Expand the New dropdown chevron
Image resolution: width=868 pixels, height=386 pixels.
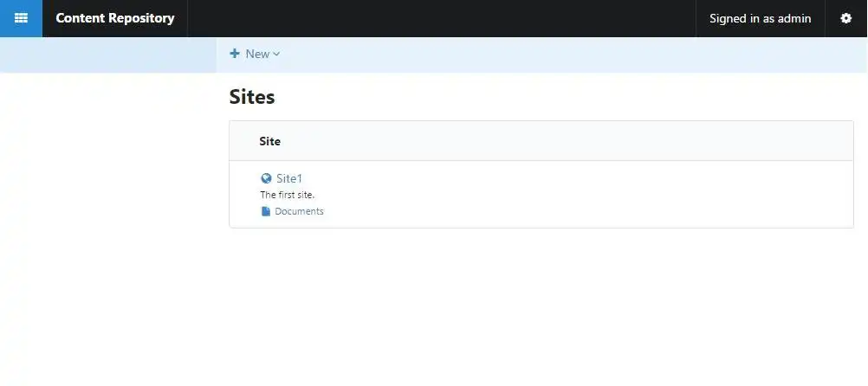pyautogui.click(x=276, y=55)
